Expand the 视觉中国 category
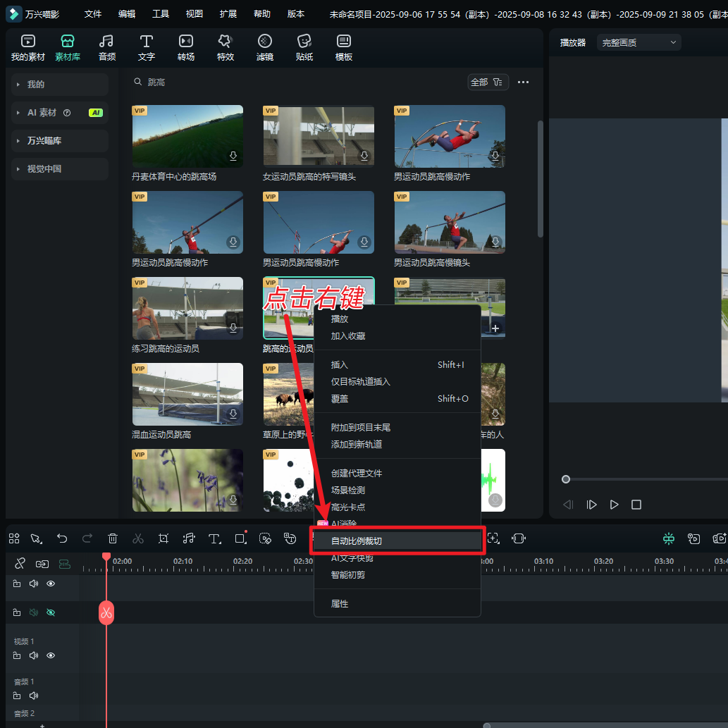728x728 pixels. click(60, 169)
